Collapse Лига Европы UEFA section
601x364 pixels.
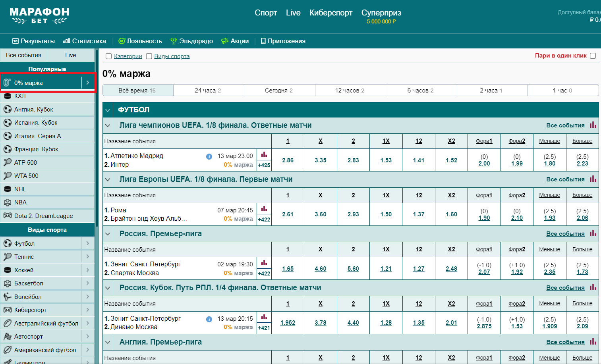point(108,179)
